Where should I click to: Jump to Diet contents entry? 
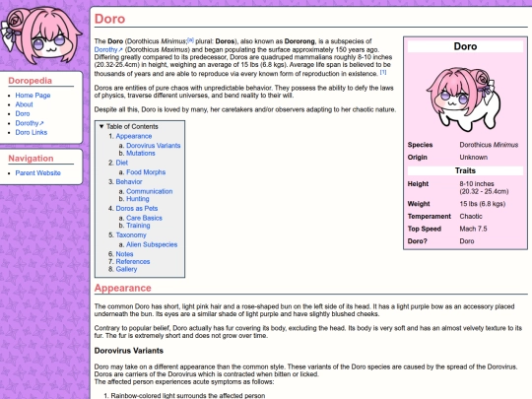122,163
